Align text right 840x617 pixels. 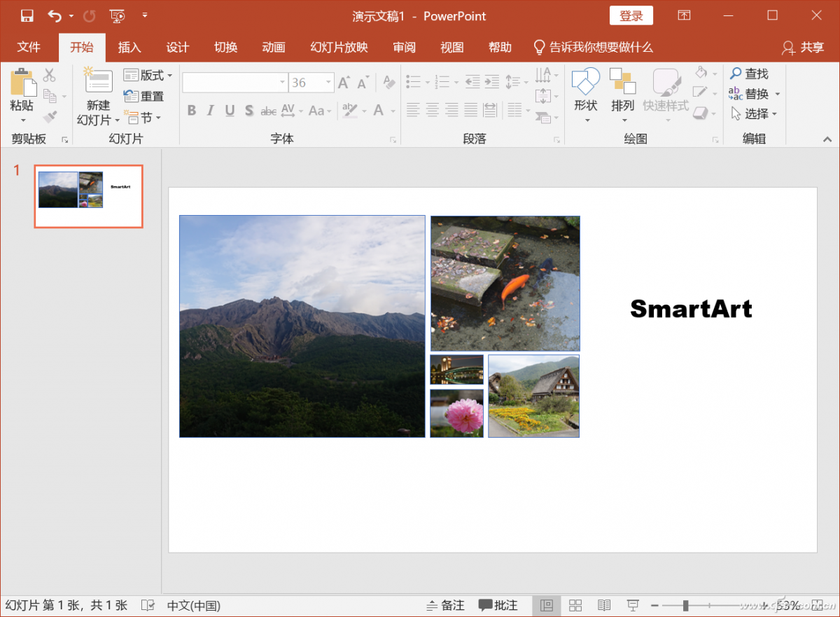click(451, 110)
